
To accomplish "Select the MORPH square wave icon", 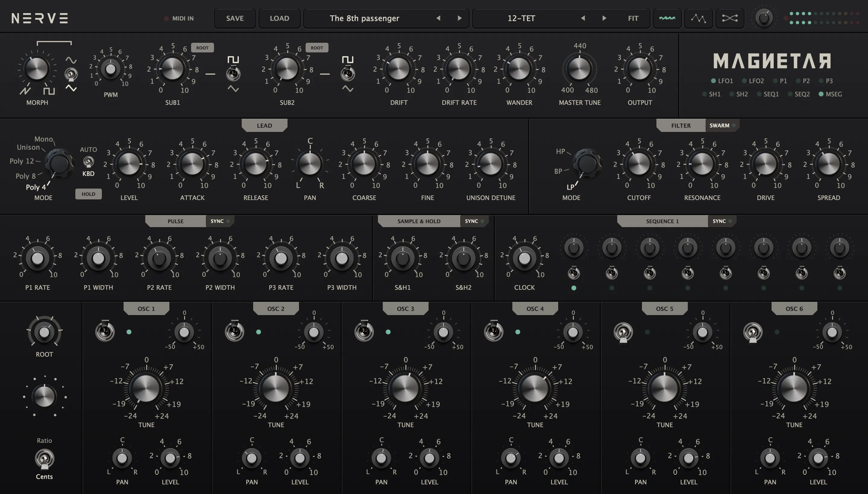I will pos(49,91).
